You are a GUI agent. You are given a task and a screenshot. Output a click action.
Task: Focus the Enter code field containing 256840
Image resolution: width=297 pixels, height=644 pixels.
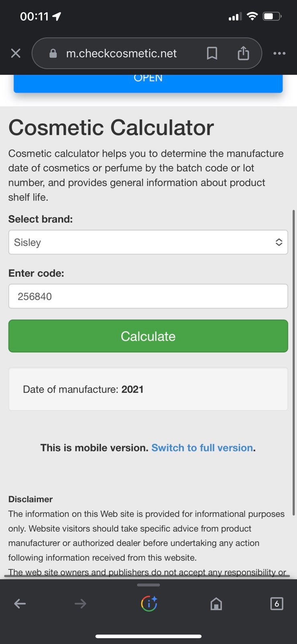[148, 296]
